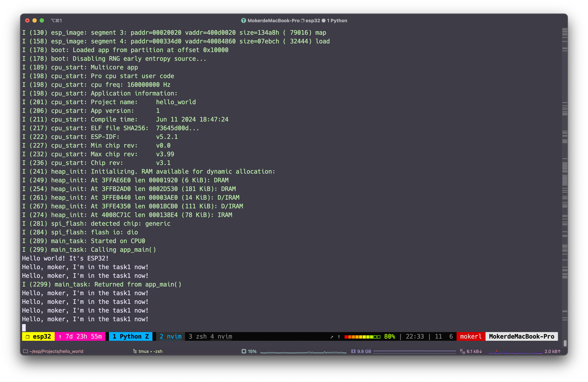Image resolution: width=588 pixels, height=382 pixels.
Task: Click the network icon beside 6.1 kB
Action: [x=462, y=351]
